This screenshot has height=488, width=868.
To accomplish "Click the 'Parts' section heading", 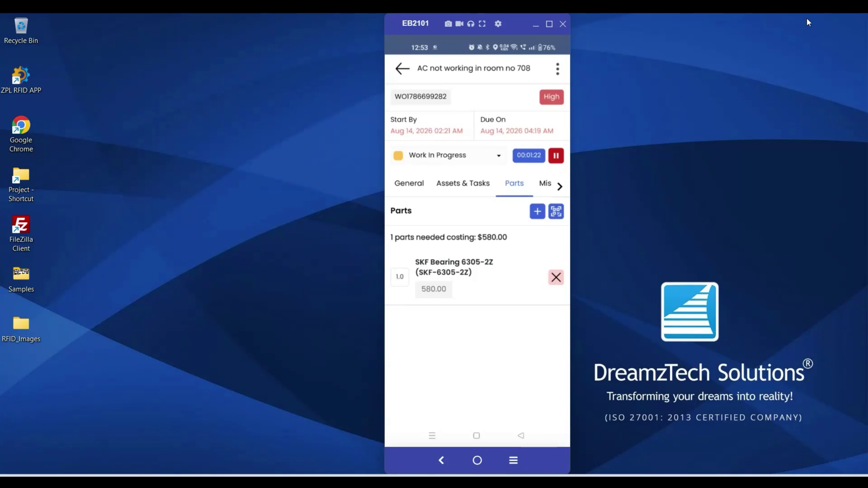I will coord(401,211).
